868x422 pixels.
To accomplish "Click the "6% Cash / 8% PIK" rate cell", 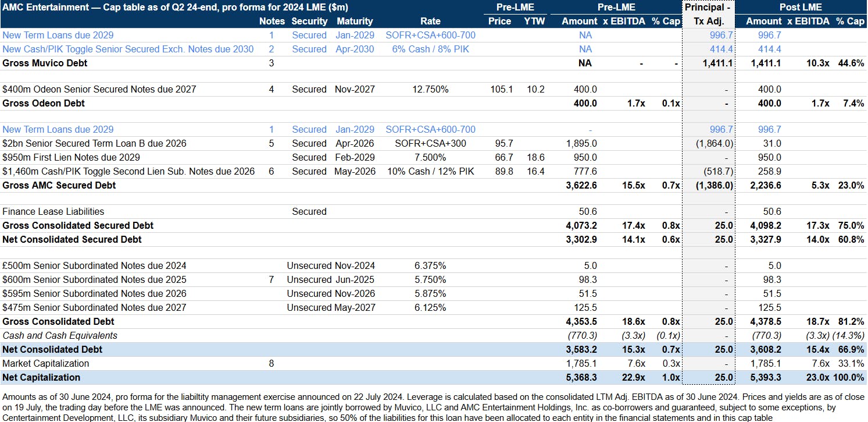I will (430, 49).
